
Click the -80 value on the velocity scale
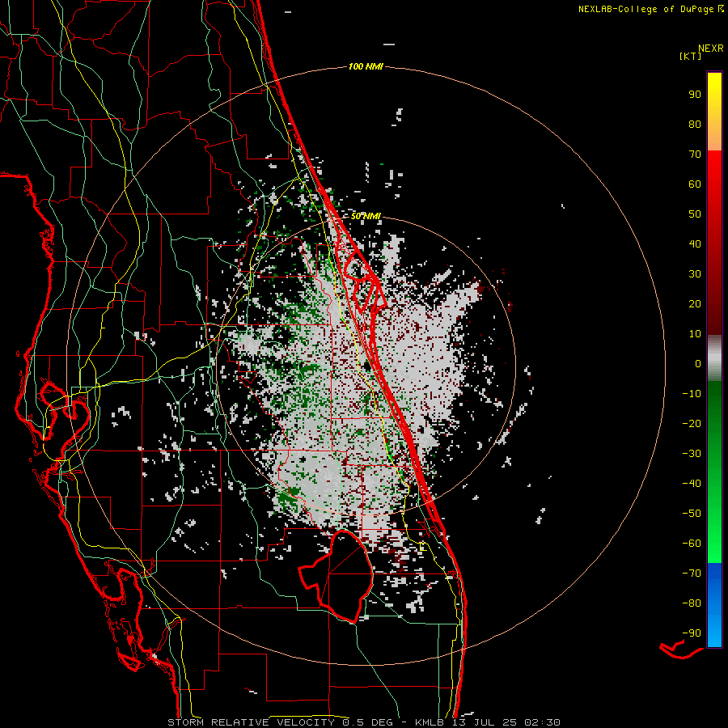692,603
